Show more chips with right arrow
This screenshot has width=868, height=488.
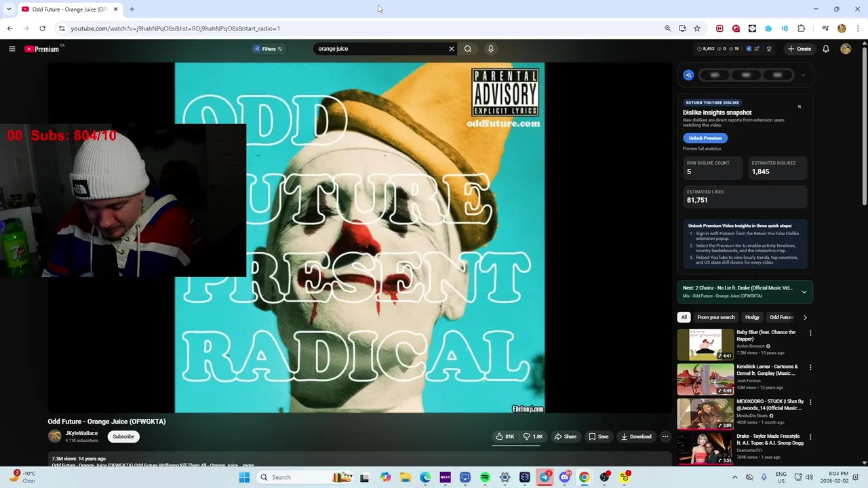point(805,317)
